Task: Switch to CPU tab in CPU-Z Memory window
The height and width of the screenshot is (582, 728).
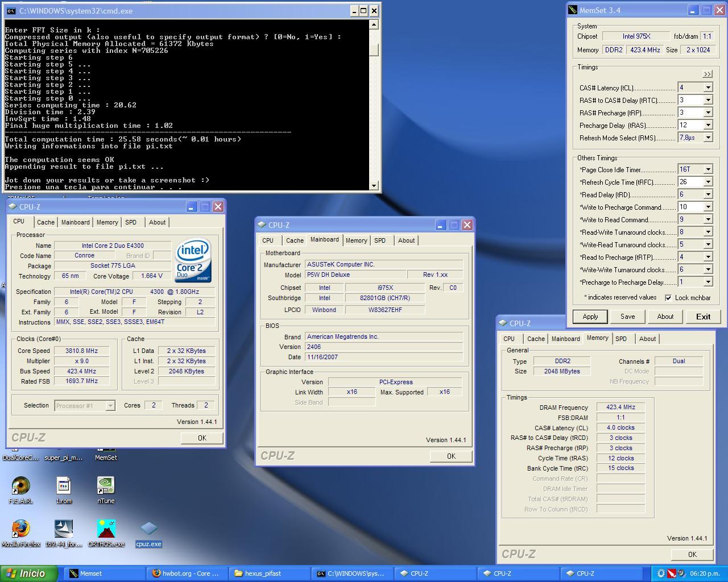Action: 509,339
